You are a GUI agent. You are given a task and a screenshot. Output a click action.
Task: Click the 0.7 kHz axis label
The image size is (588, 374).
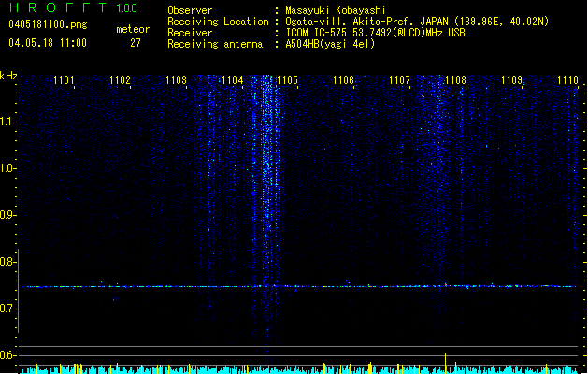[x=7, y=309]
